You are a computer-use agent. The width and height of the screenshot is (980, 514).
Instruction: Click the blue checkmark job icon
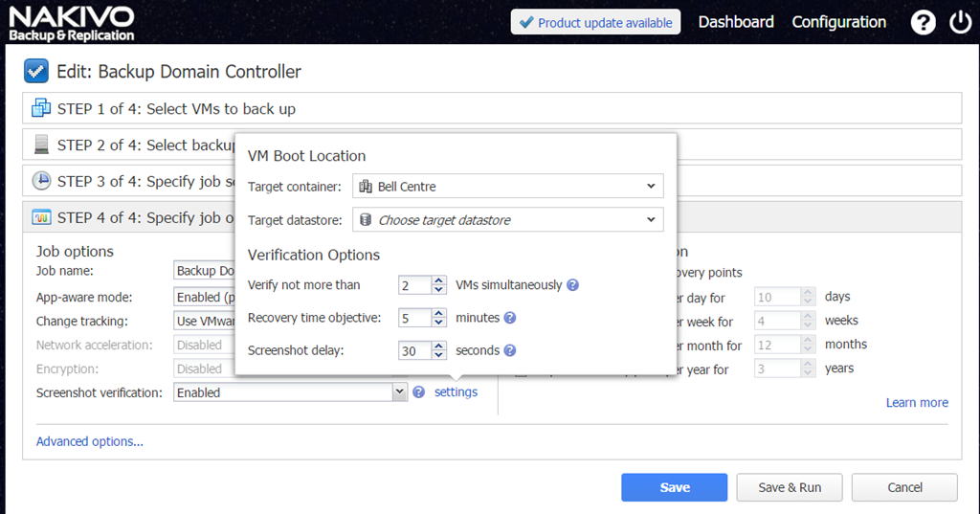tap(36, 71)
